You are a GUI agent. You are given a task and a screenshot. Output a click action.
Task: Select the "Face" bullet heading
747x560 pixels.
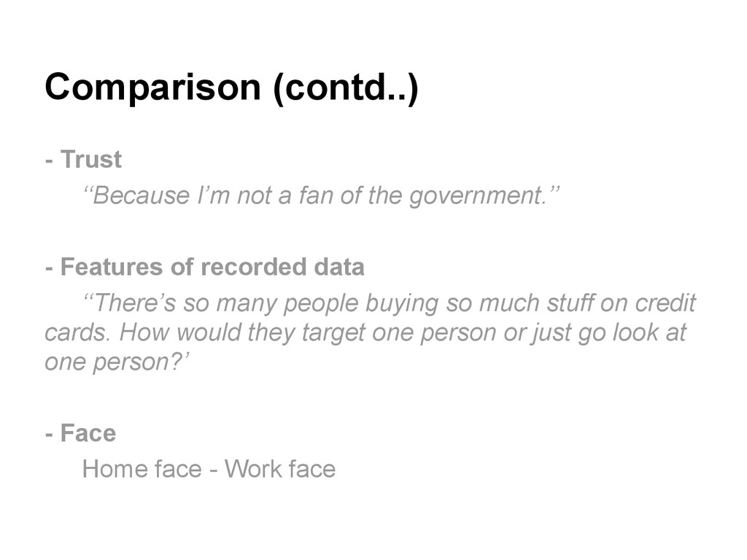(x=88, y=433)
